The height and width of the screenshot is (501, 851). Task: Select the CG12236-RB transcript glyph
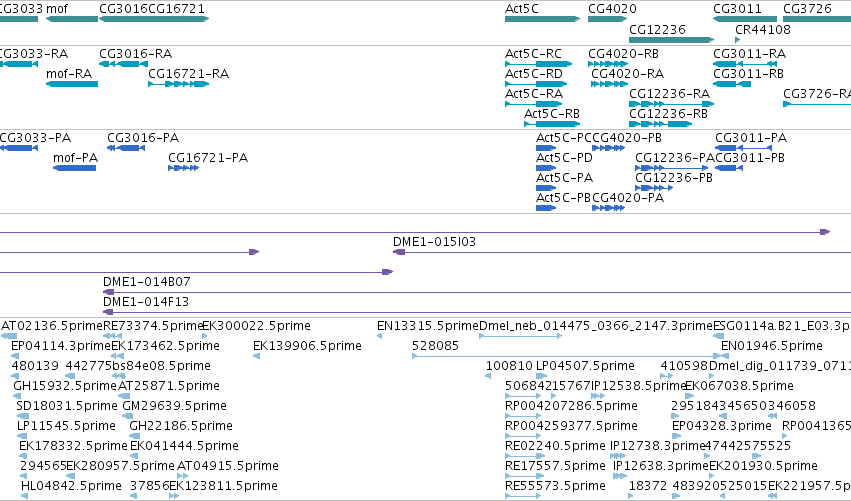pyautogui.click(x=661, y=124)
